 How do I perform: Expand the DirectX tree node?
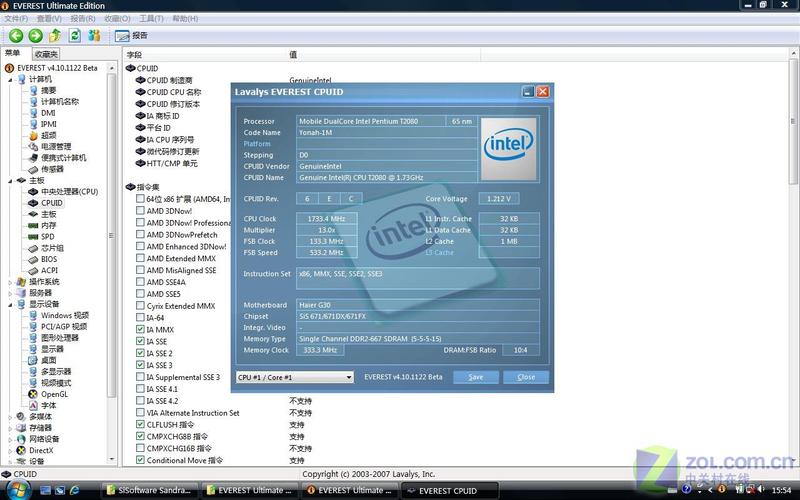10,451
